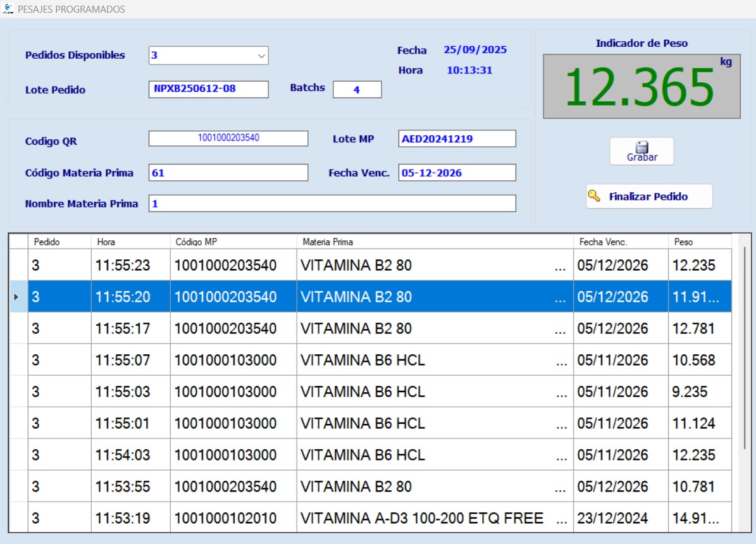Click the Nombre Materia Prima field
Image resolution: width=756 pixels, height=544 pixels.
click(332, 204)
